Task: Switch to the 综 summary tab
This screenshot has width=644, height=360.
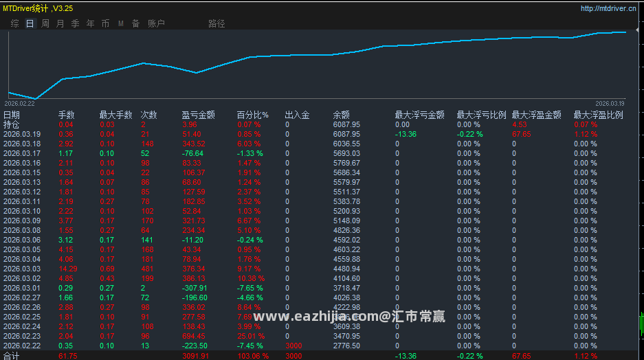Action: click(x=15, y=24)
